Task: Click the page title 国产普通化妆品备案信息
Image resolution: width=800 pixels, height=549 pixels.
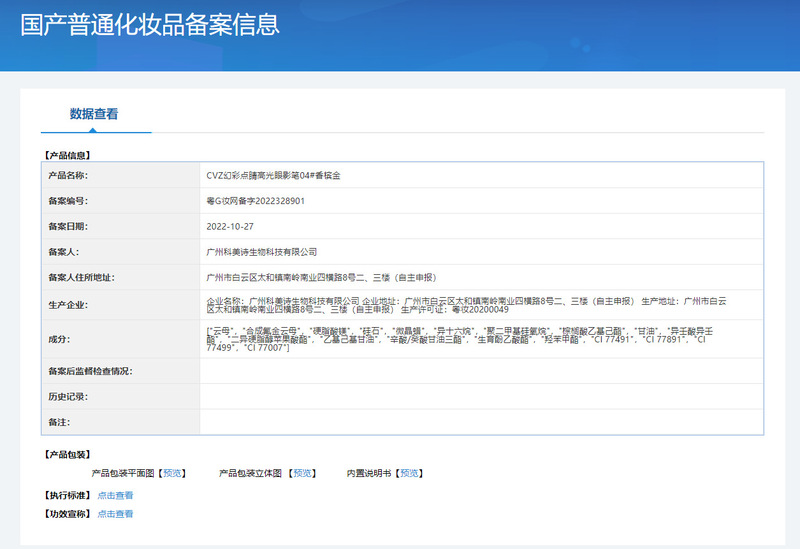Action: (150, 24)
